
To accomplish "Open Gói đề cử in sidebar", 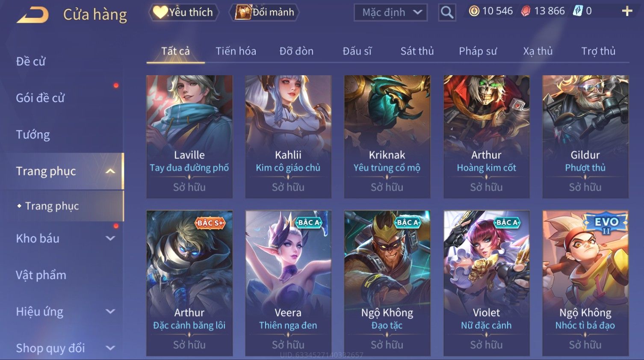I will [x=40, y=98].
